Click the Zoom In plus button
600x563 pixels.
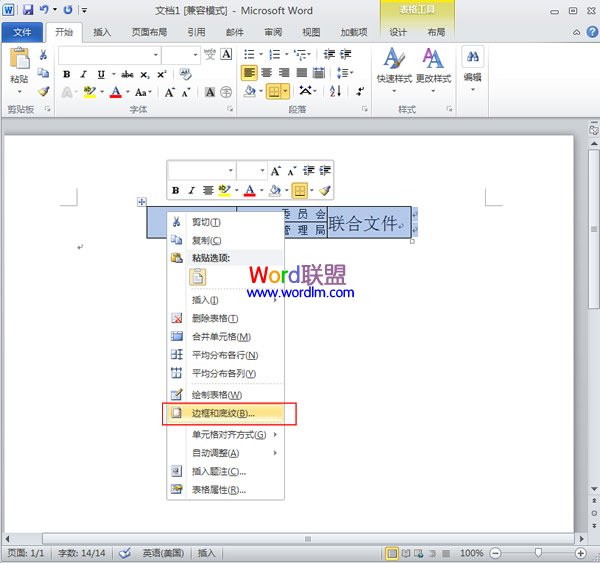pyautogui.click(x=580, y=553)
